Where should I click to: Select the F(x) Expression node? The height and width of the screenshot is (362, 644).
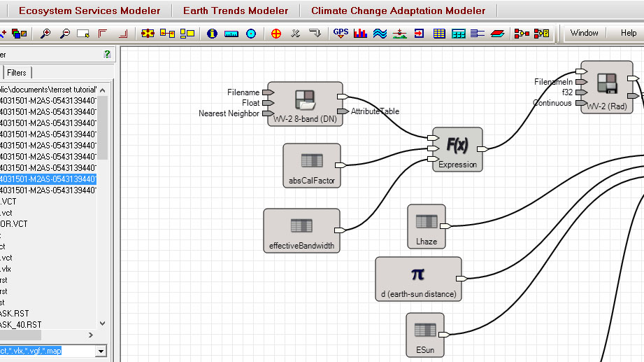[x=457, y=149]
